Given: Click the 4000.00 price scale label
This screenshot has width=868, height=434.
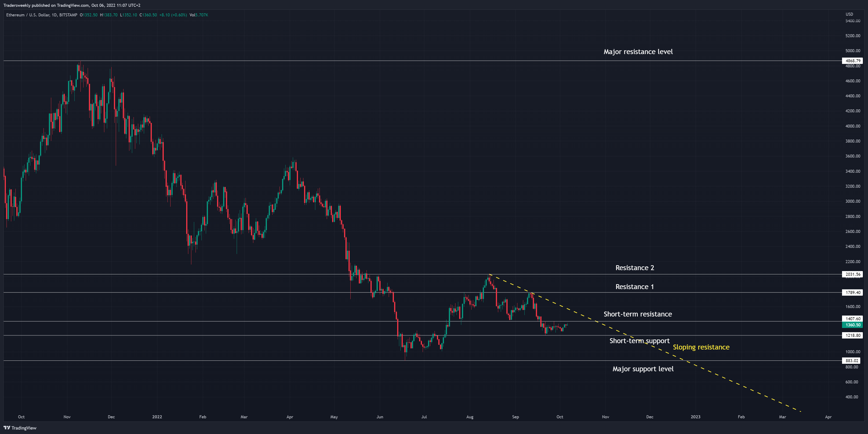Looking at the screenshot, I should point(853,126).
